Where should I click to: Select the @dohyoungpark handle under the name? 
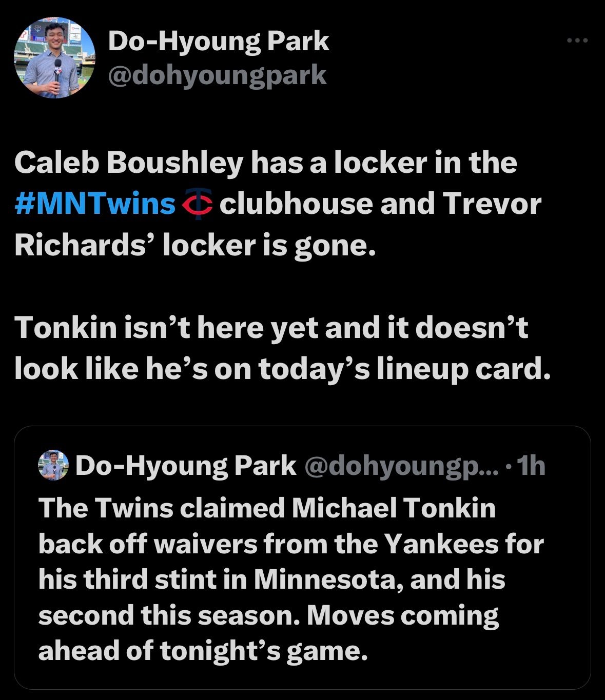click(x=217, y=75)
